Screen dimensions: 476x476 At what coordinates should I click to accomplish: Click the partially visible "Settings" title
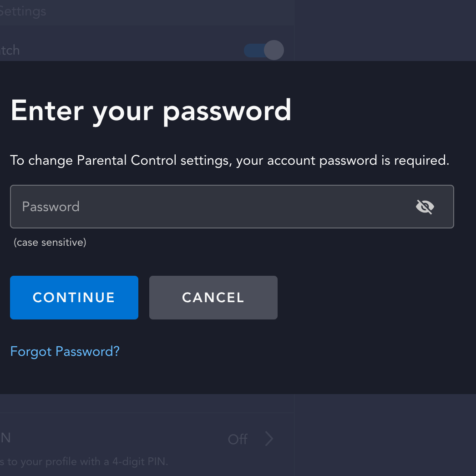pyautogui.click(x=23, y=11)
